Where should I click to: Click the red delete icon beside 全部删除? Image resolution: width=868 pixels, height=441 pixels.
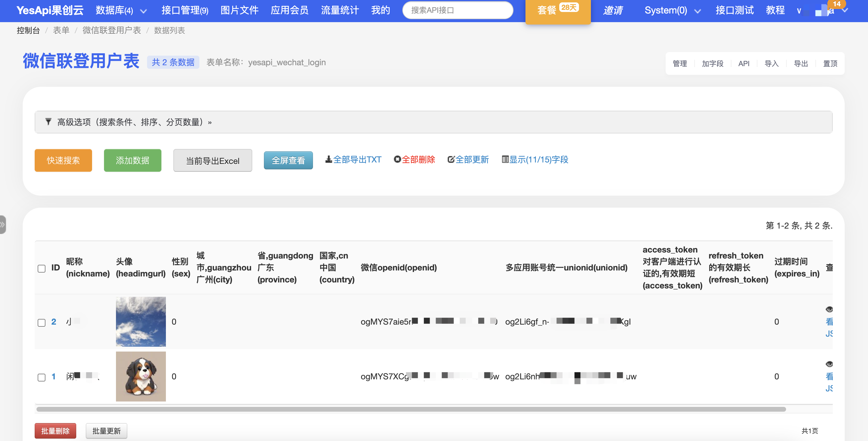pyautogui.click(x=397, y=159)
